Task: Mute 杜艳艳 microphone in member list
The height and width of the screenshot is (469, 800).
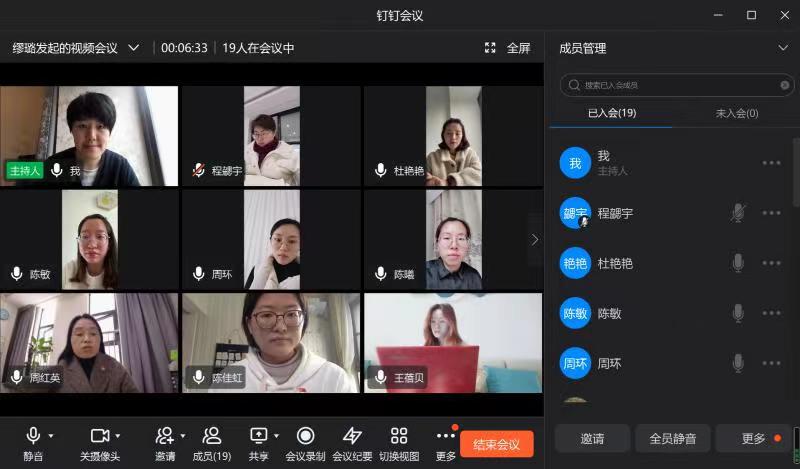Action: click(x=738, y=263)
